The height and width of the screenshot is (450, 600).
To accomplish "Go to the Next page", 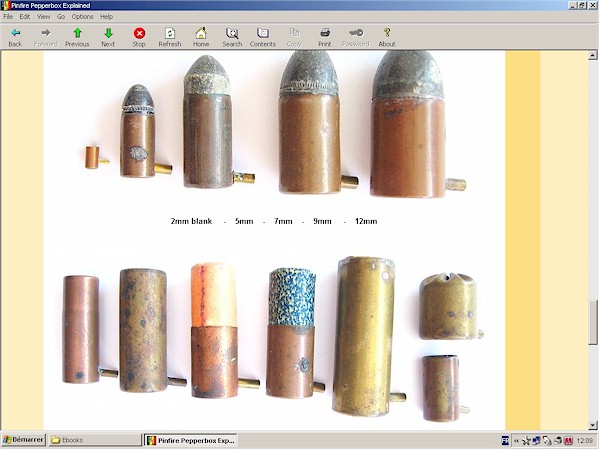I will (x=108, y=37).
